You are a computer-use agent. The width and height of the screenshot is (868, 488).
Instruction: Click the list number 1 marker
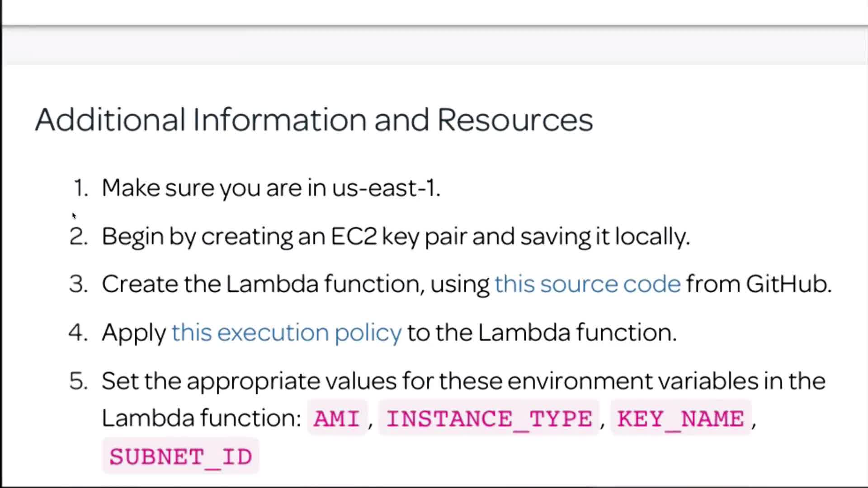(80, 188)
